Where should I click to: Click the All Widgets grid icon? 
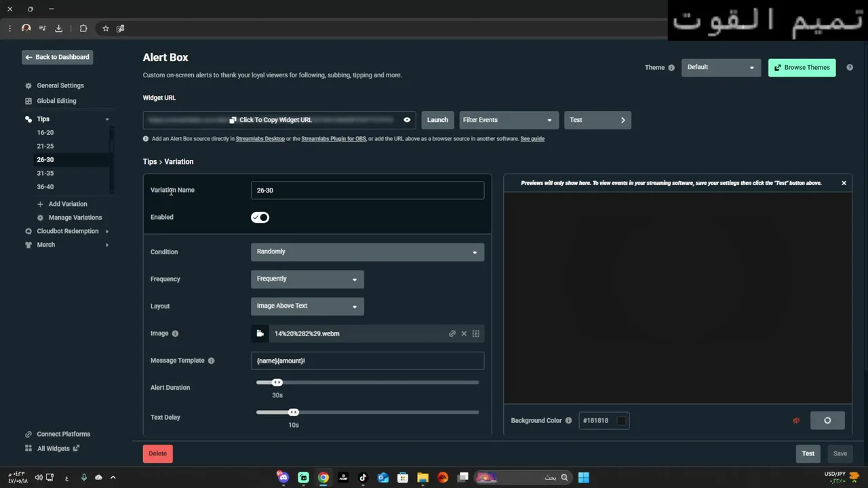(28, 449)
